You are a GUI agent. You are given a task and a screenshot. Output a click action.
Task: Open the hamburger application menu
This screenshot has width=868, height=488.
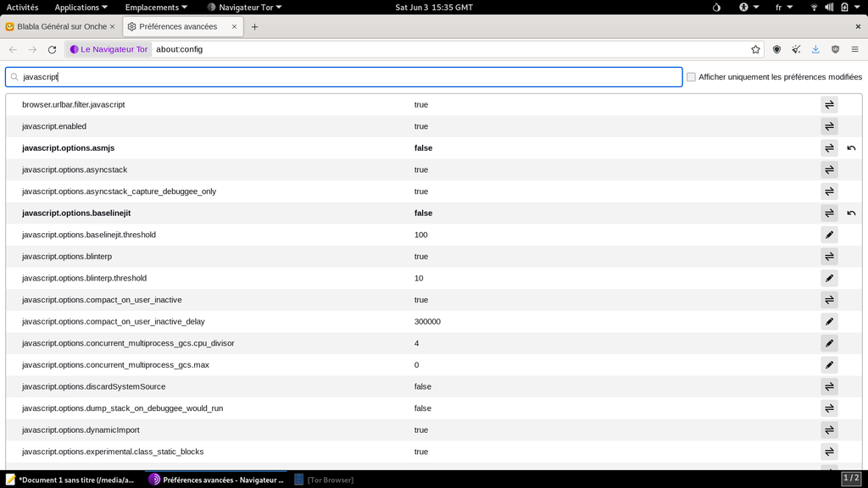(x=854, y=49)
